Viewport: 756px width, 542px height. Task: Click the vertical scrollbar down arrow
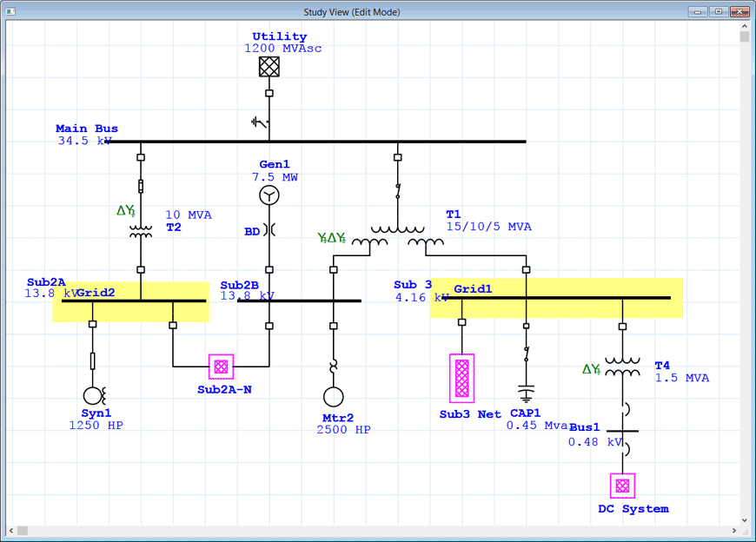point(745,519)
